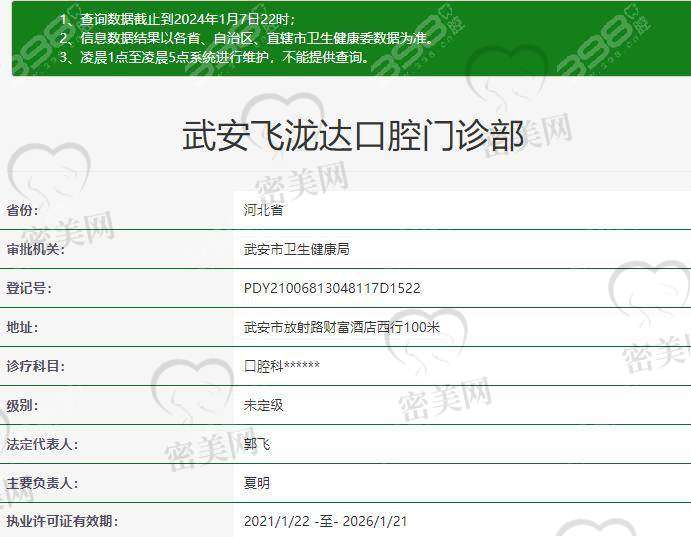Viewport: 691px width, 537px height.
Task: Click the legal representative name 郭飞
Action: [x=257, y=444]
